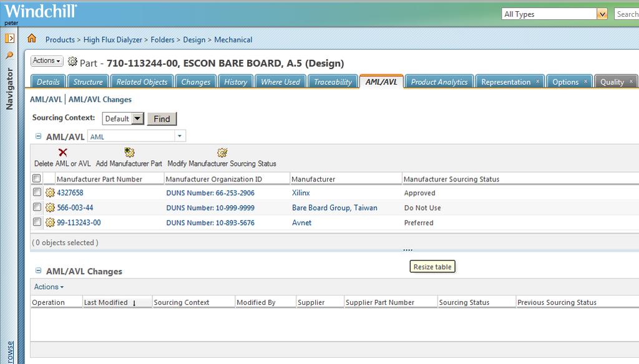Click the Find button
This screenshot has height=364, width=639.
[162, 119]
